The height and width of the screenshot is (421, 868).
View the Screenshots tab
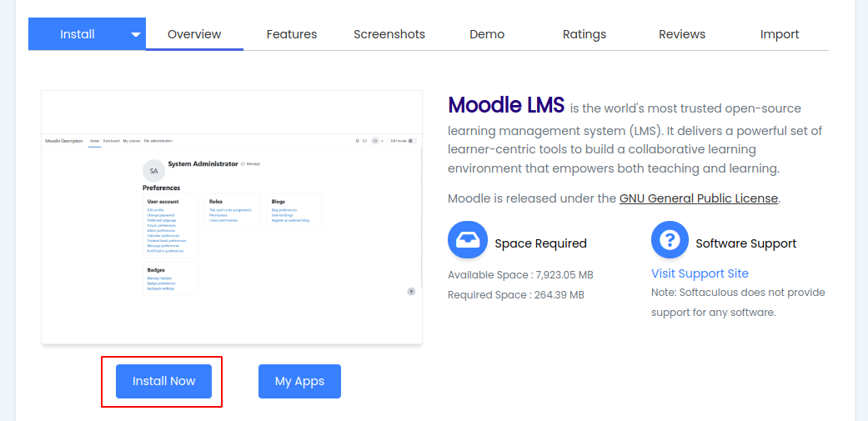pos(389,34)
